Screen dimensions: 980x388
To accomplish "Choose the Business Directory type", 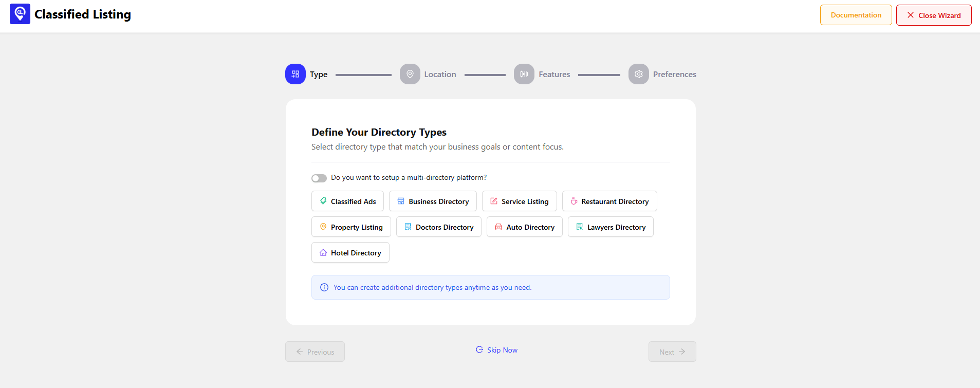I will [433, 201].
